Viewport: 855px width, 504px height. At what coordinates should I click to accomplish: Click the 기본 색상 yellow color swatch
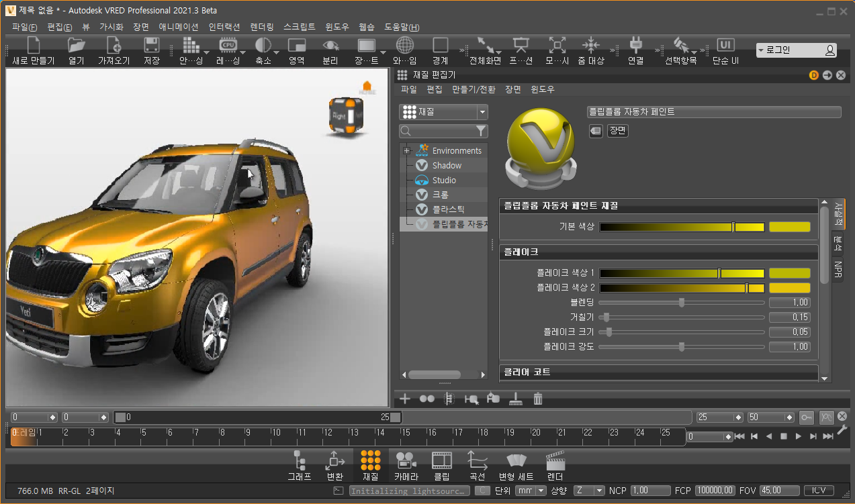click(x=790, y=227)
